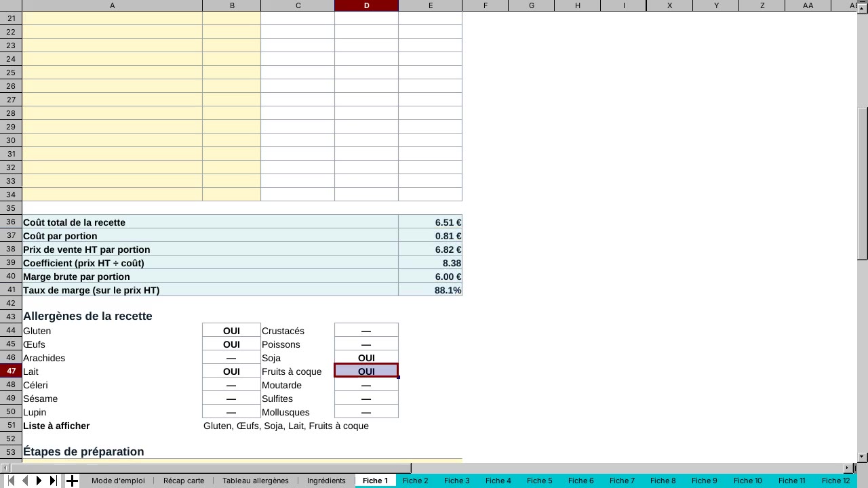Screen dimensions: 868x488
Task: Go to Fiche 11 tab
Action: pos(792,481)
